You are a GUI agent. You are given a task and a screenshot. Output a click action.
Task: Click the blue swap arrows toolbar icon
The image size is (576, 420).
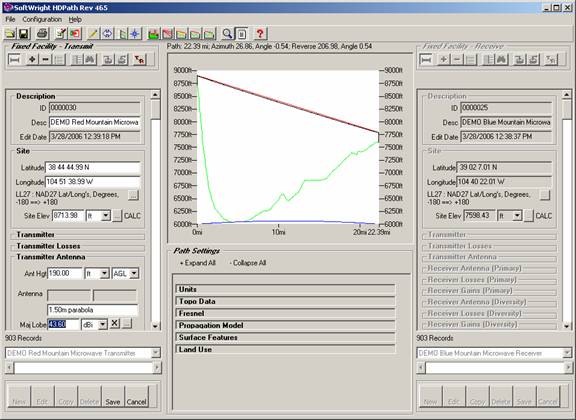pyautogui.click(x=107, y=34)
